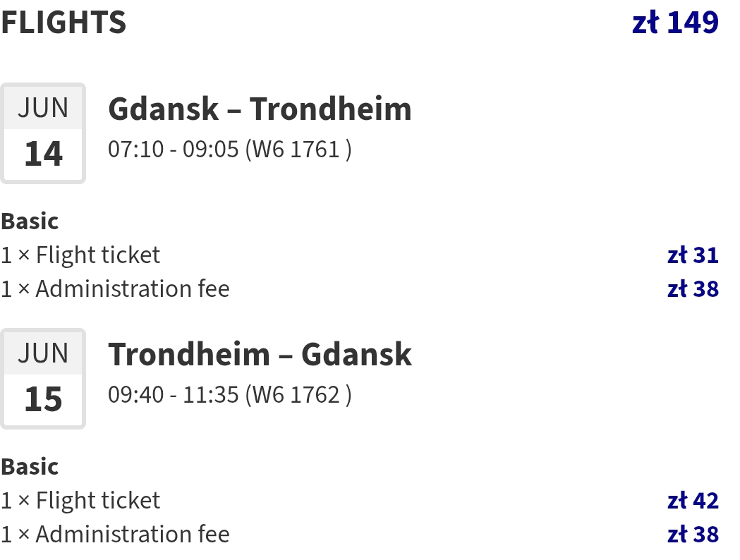Click the number 14 on the date badge
Viewport: 740px width, 560px height.
click(43, 154)
